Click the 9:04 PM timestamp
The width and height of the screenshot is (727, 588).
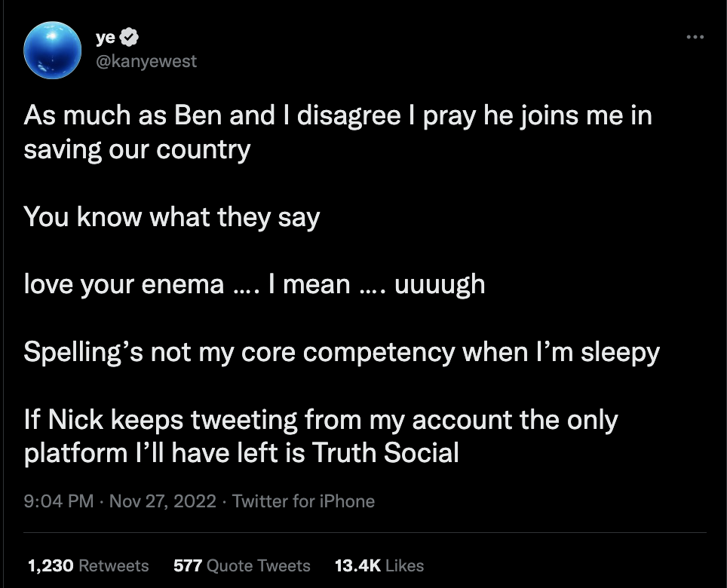pos(59,501)
